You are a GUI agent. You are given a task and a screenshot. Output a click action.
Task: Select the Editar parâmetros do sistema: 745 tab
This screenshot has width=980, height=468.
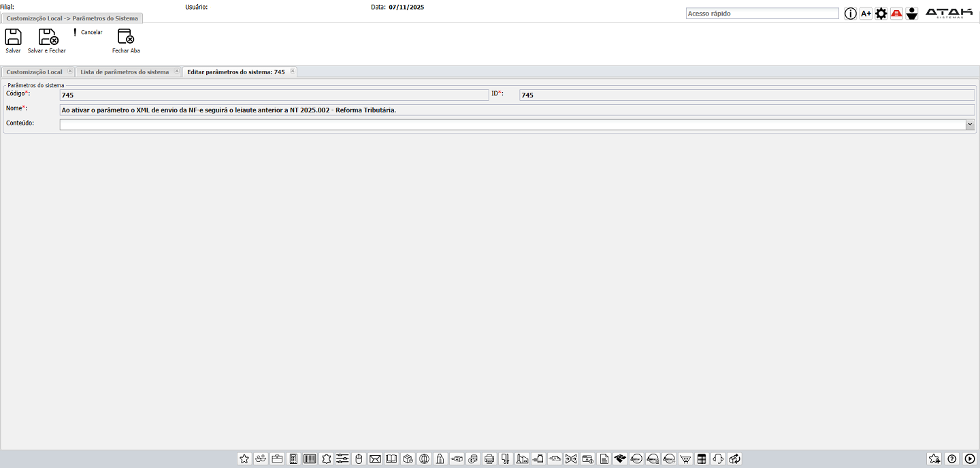pyautogui.click(x=236, y=72)
